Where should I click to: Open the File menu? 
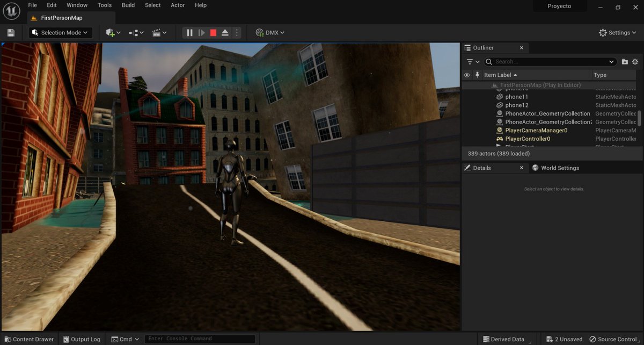click(x=33, y=5)
